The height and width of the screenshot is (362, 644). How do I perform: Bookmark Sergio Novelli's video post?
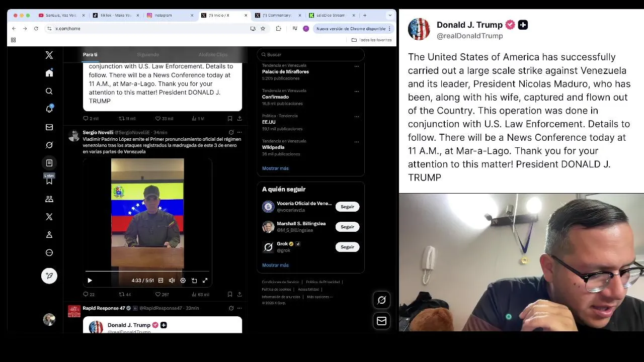pos(230,294)
